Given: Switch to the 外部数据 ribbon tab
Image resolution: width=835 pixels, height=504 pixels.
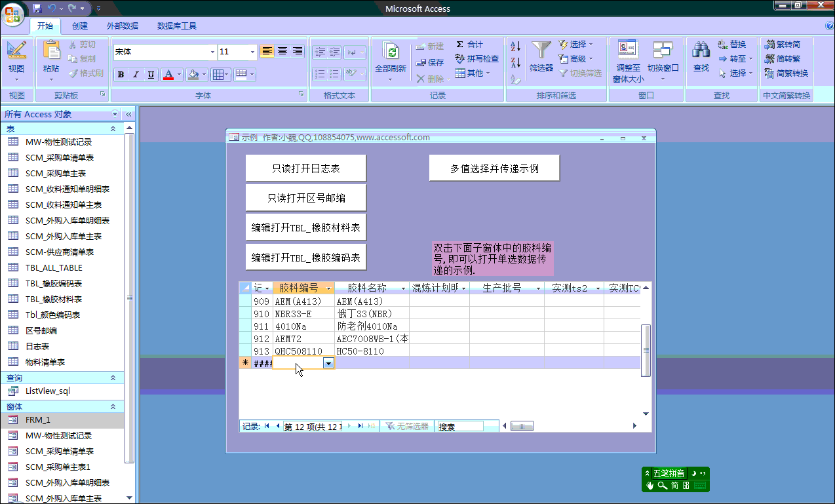Looking at the screenshot, I should 123,26.
